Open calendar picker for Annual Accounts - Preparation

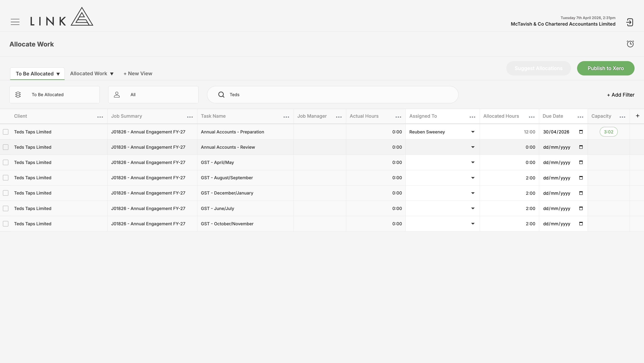point(581,132)
